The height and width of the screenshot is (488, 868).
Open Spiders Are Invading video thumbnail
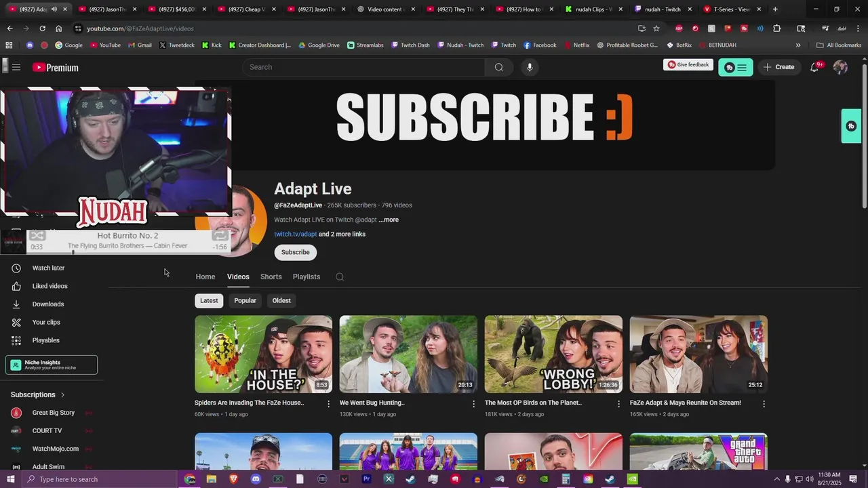point(263,354)
